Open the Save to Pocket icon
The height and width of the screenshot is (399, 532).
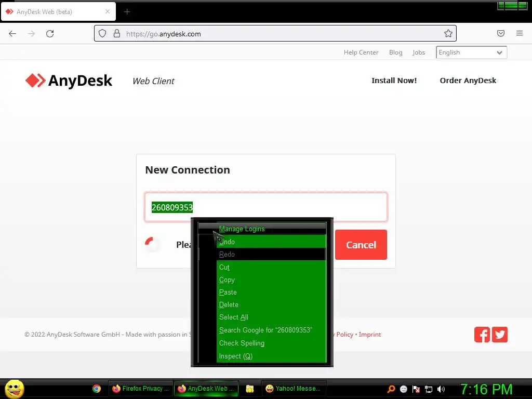[x=501, y=33]
